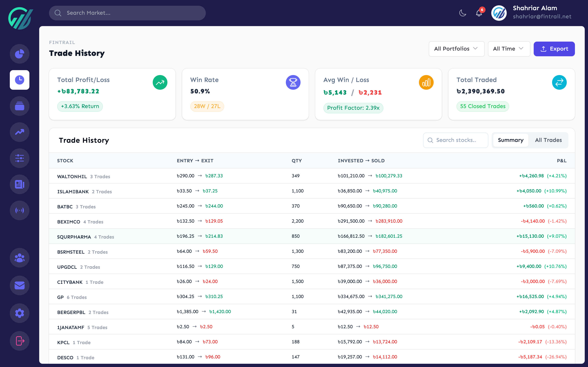Viewport: 588px width, 367px height.
Task: Toggle dark mode with the moon icon
Action: point(462,13)
